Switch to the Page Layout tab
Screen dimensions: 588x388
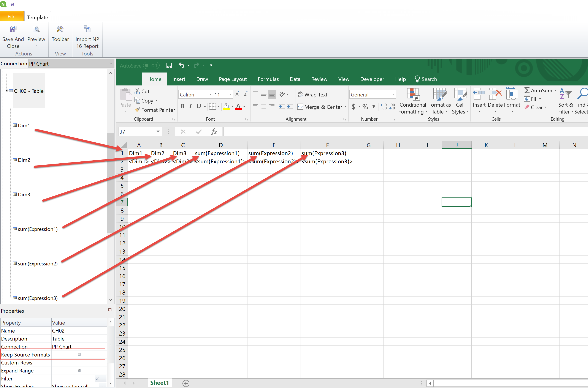233,79
